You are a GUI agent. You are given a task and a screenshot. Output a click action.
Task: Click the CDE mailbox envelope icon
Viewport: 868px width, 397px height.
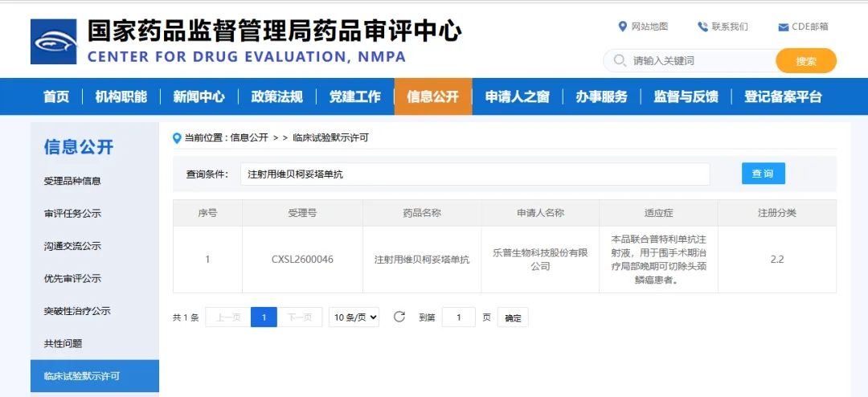[x=783, y=27]
